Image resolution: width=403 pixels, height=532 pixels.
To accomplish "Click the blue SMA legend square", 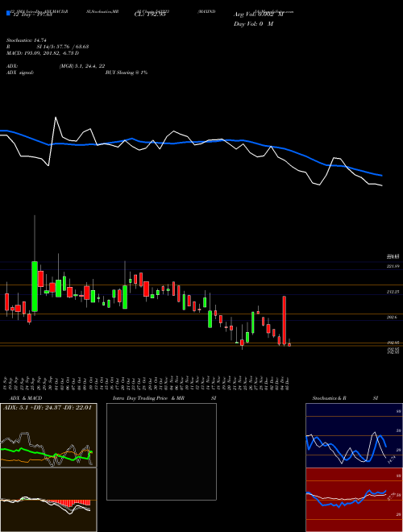I will click(9, 13).
